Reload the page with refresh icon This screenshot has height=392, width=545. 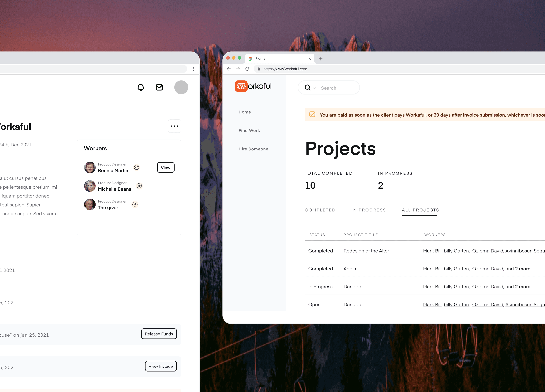[247, 69]
